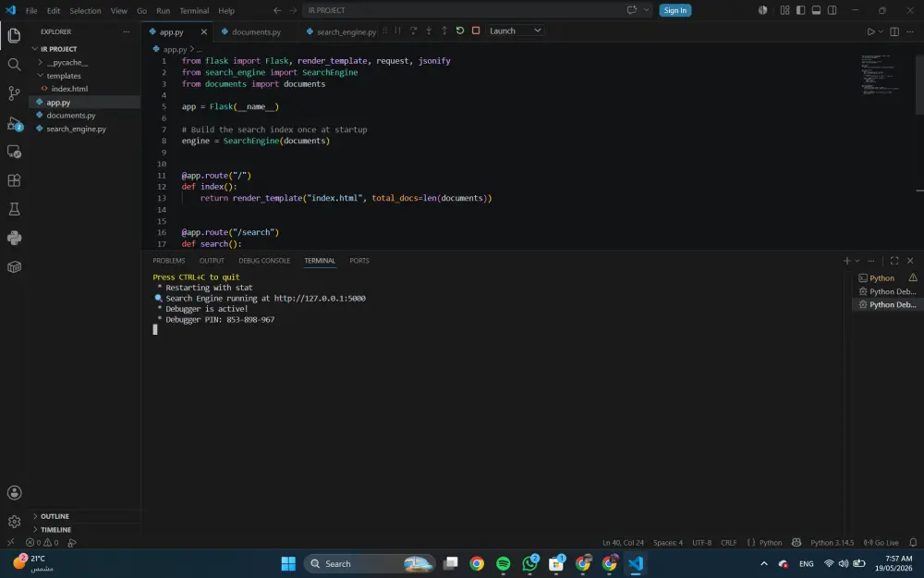Toggle the bottom panel visibility
The height and width of the screenshot is (578, 924).
pyautogui.click(x=816, y=10)
